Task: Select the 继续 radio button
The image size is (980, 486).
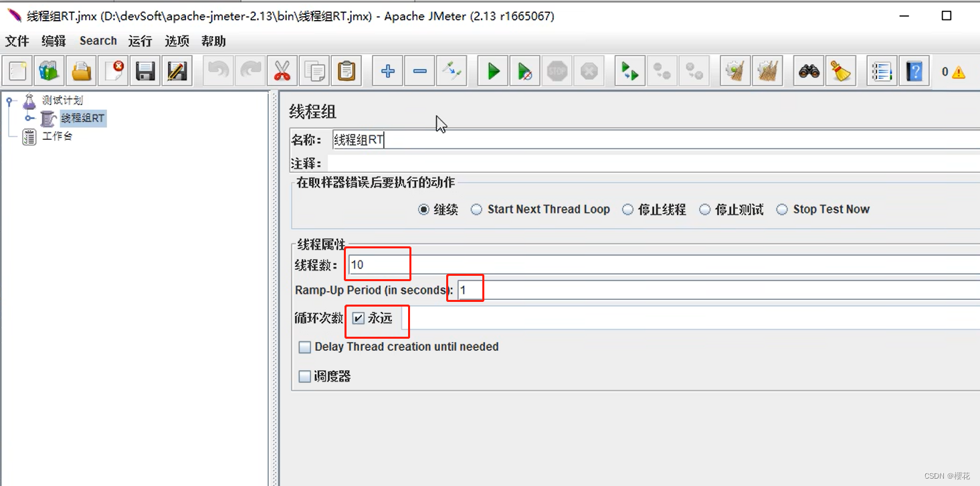Action: 423,210
